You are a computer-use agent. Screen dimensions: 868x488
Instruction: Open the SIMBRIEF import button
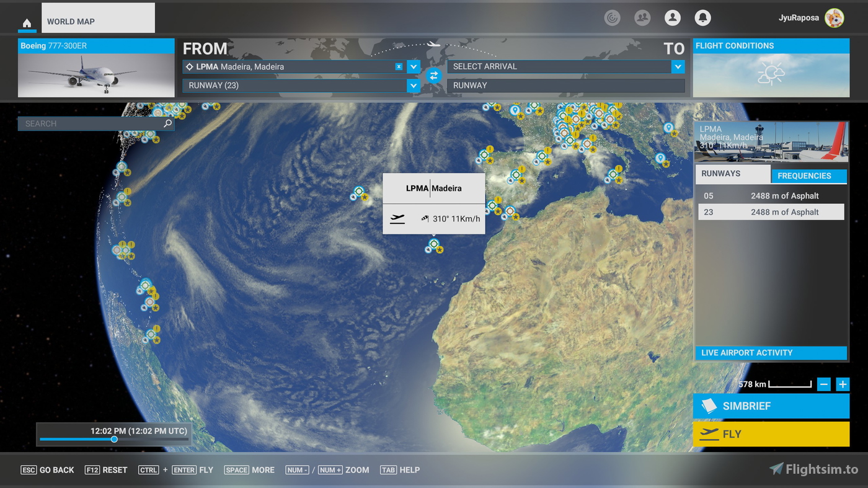pyautogui.click(x=771, y=406)
